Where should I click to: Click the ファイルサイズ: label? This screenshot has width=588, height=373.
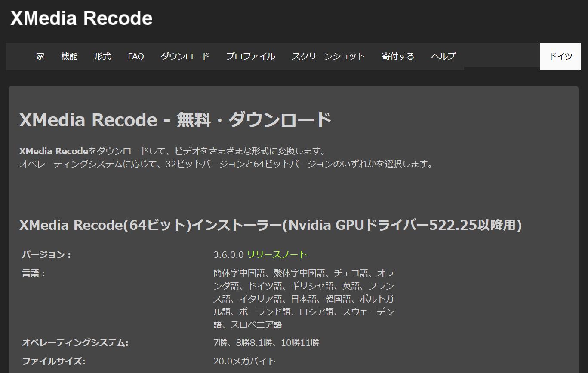[54, 361]
